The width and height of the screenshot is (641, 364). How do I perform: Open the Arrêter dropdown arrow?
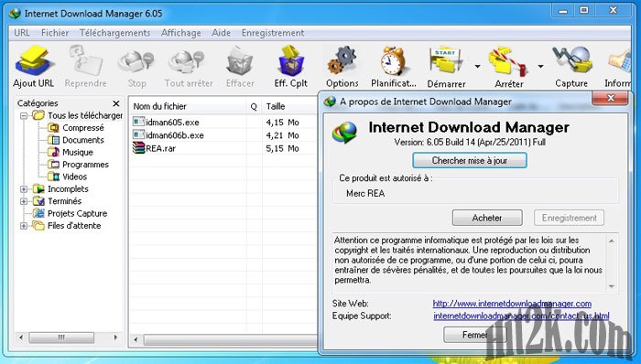pos(540,66)
